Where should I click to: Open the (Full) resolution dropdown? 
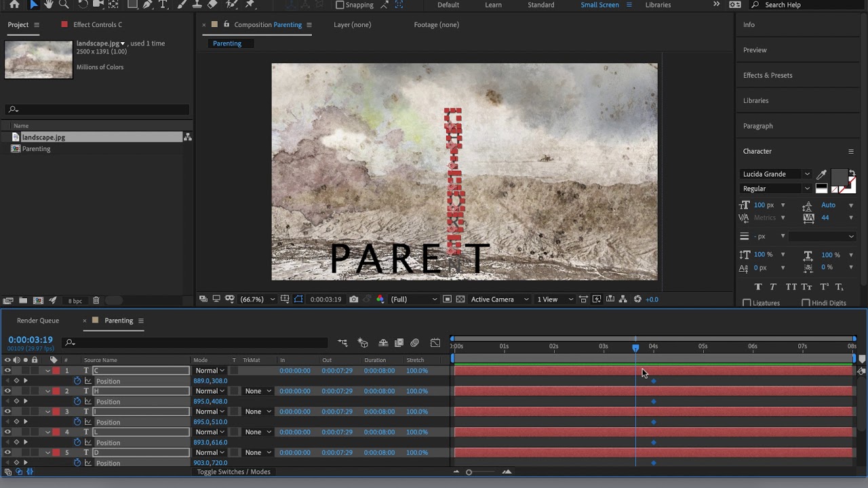click(414, 300)
